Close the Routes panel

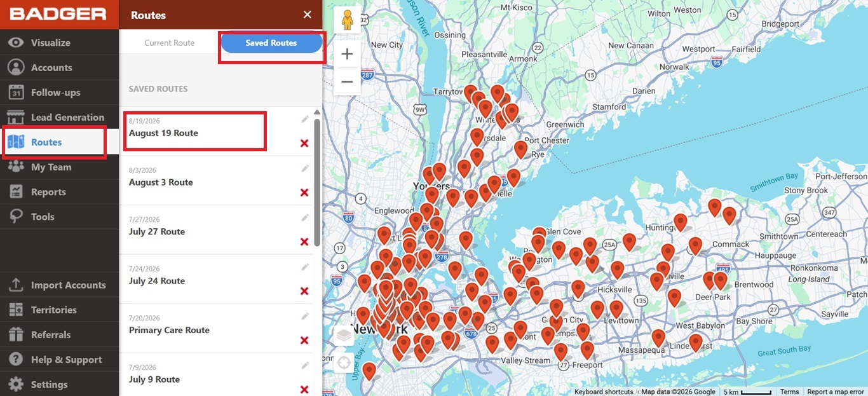tap(308, 15)
